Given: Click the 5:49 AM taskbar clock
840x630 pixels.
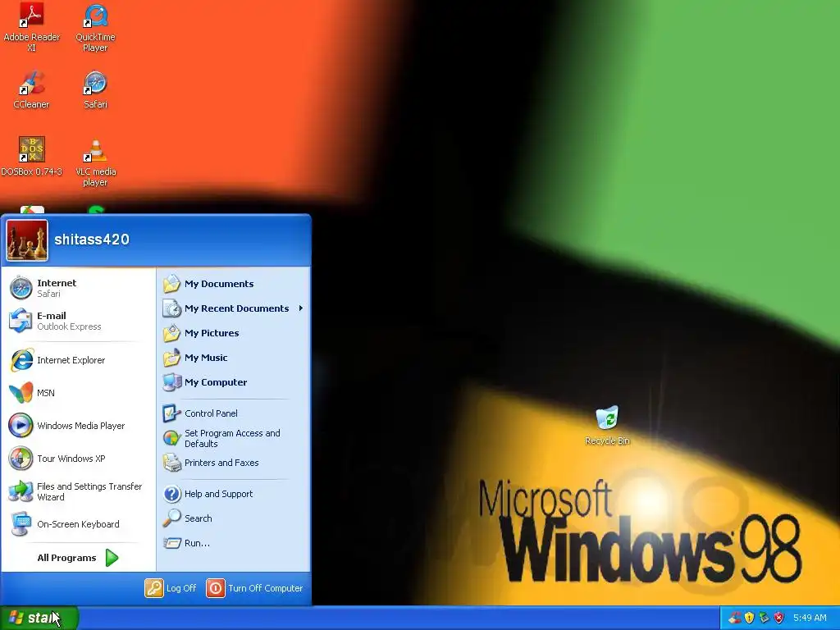Looking at the screenshot, I should point(810,619).
